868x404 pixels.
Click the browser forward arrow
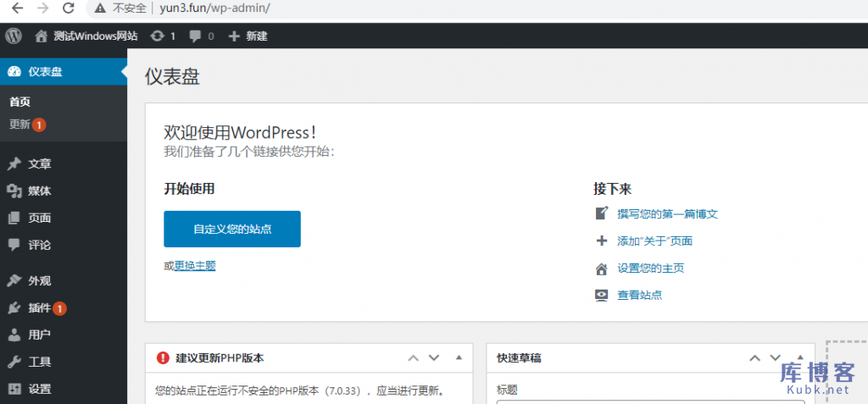coord(43,8)
